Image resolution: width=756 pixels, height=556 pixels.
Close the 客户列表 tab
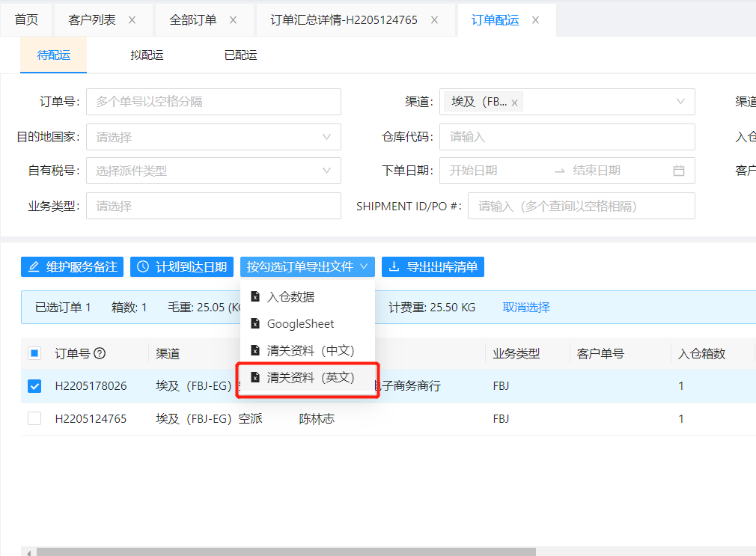click(x=132, y=20)
